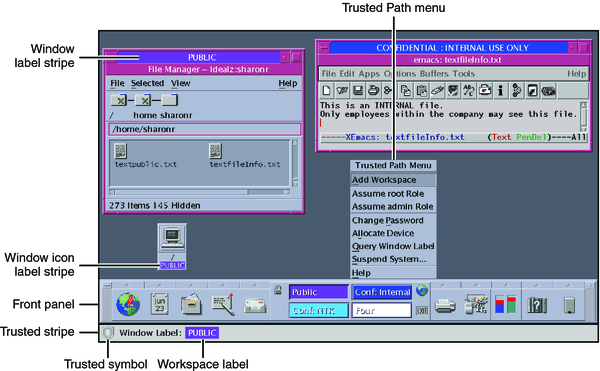
Task: Choose Assume admin Role
Action: [393, 207]
